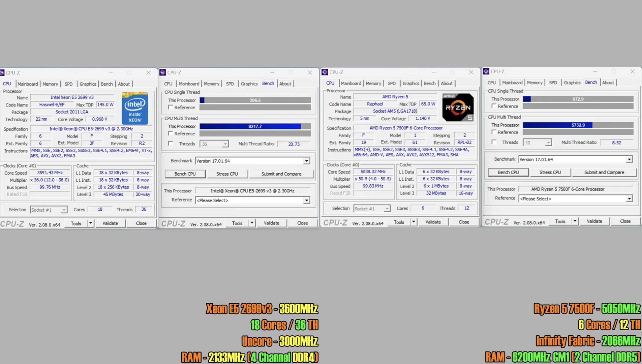The height and width of the screenshot is (364, 642).
Task: Expand the Tools dropdown arrow in Ryzen Bench window
Action: 575,221
